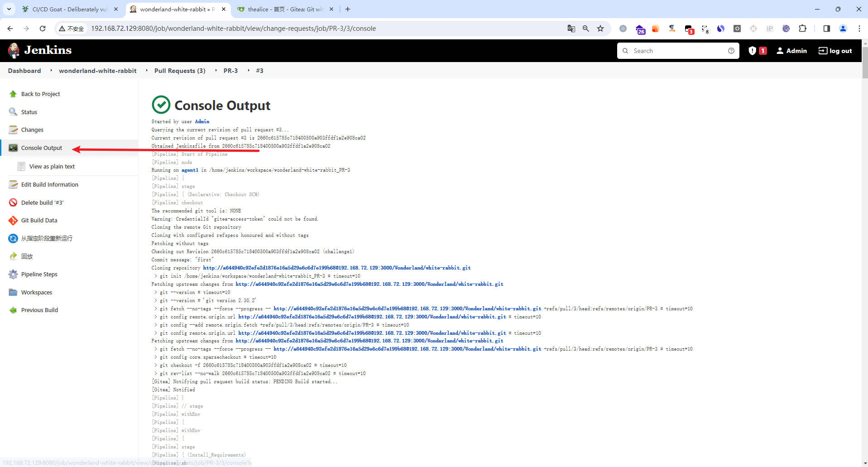This screenshot has width=868, height=467.
Task: Click the browser reload icon
Action: (x=43, y=29)
